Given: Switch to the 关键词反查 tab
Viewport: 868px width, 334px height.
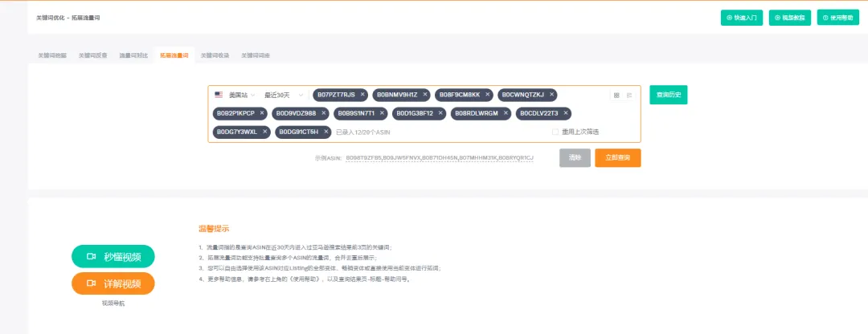Looking at the screenshot, I should (93, 55).
